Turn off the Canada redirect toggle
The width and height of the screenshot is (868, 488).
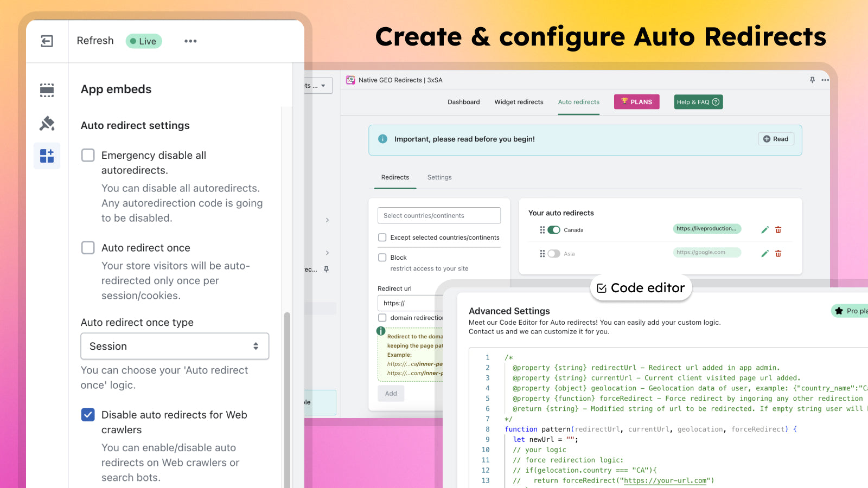click(x=554, y=230)
